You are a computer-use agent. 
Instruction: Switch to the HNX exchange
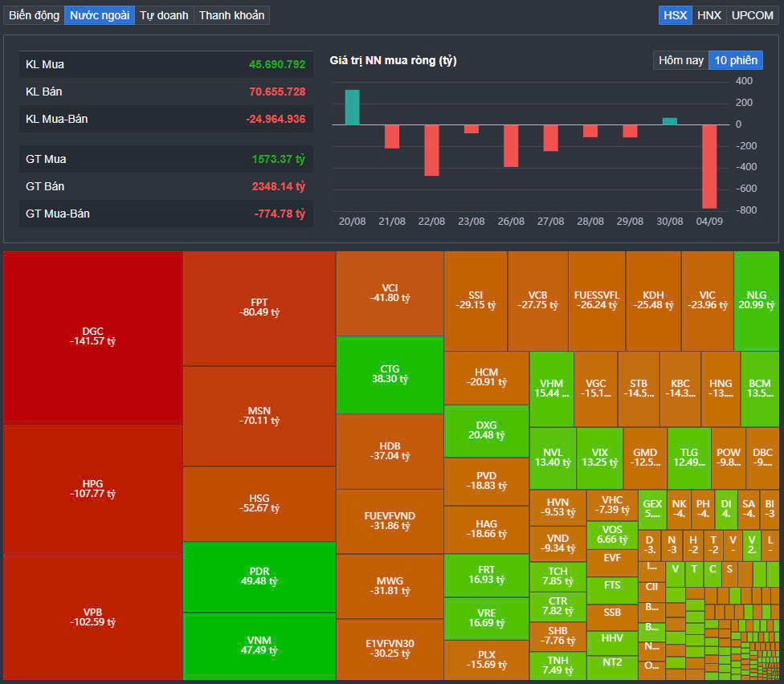[709, 15]
